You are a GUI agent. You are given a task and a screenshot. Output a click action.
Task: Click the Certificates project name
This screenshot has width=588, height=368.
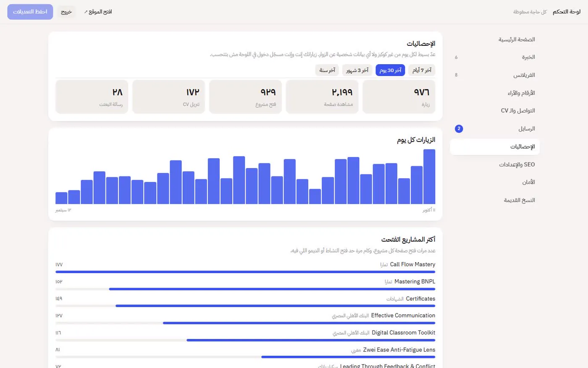point(420,299)
